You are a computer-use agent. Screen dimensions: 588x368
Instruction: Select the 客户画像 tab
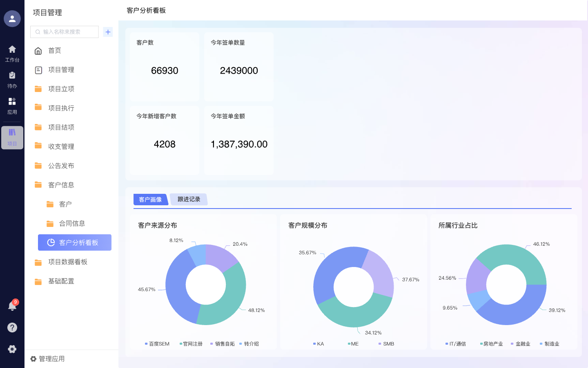tap(151, 199)
